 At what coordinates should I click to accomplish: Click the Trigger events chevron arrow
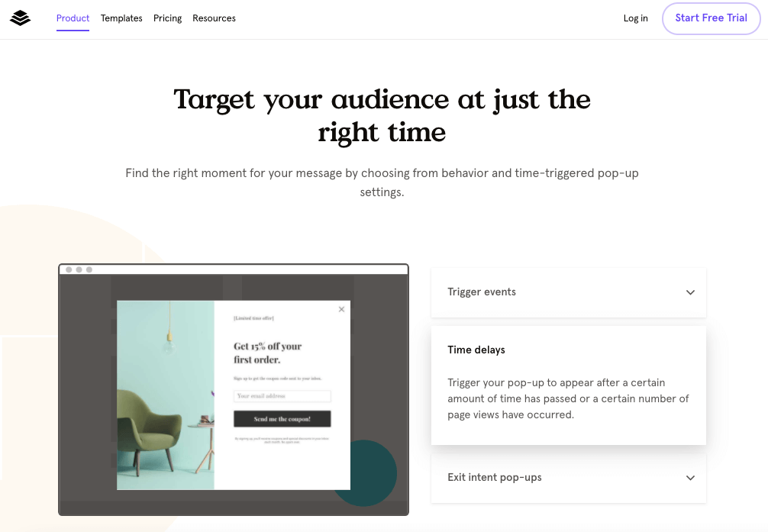coord(690,292)
